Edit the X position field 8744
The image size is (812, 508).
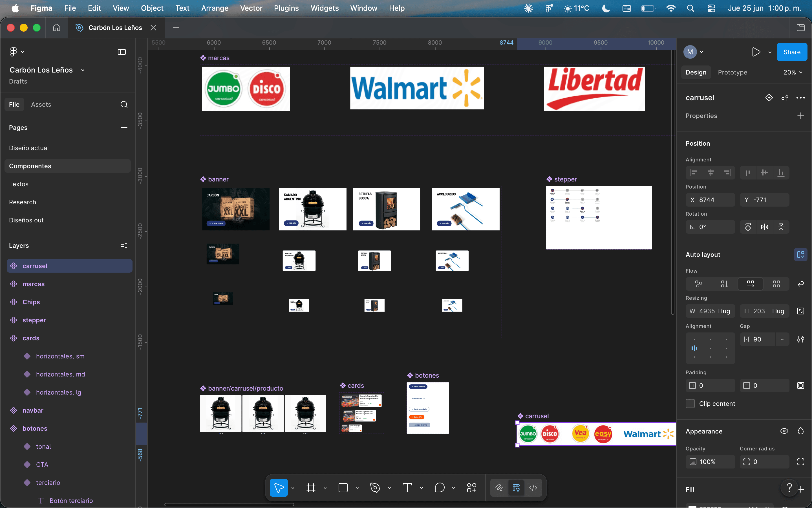(x=710, y=200)
